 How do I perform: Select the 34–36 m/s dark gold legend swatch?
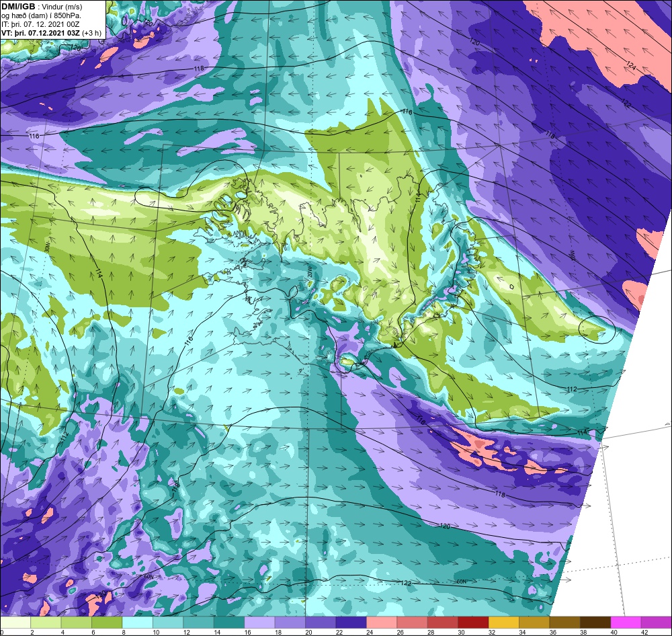click(x=534, y=623)
